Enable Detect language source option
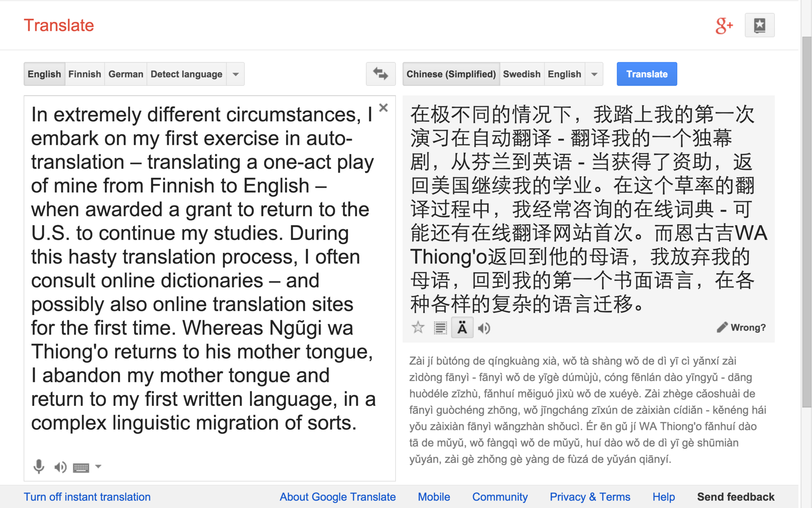The width and height of the screenshot is (812, 508). pos(186,74)
